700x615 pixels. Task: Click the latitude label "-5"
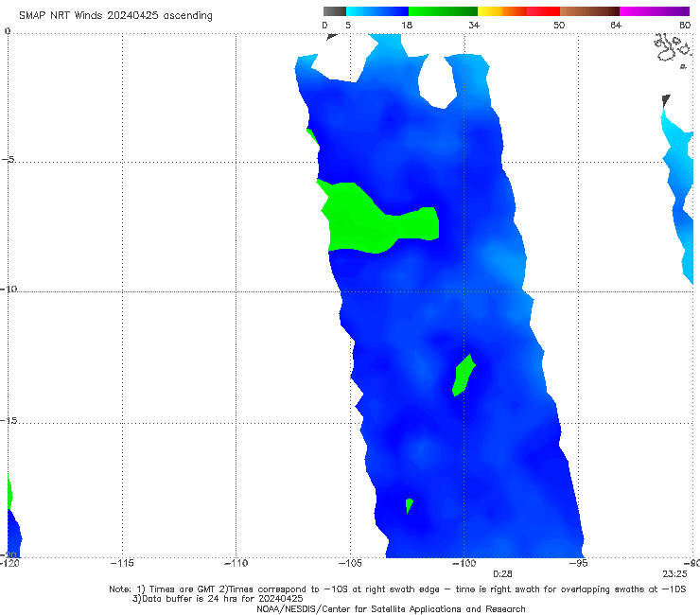(8, 160)
